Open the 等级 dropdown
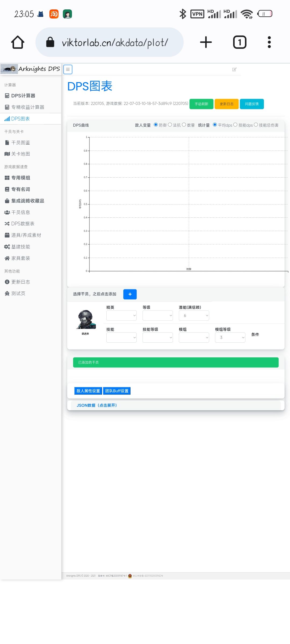The width and height of the screenshot is (290, 644). point(158,316)
